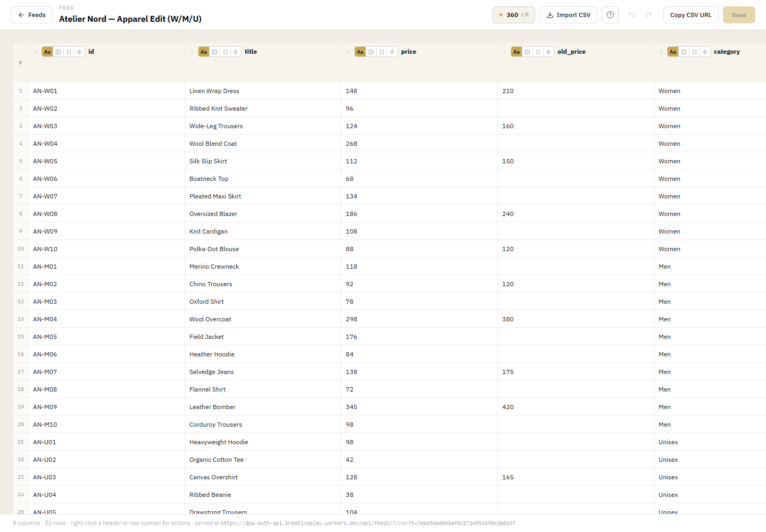Click Import CSV button
This screenshot has height=532, width=766.
point(568,15)
